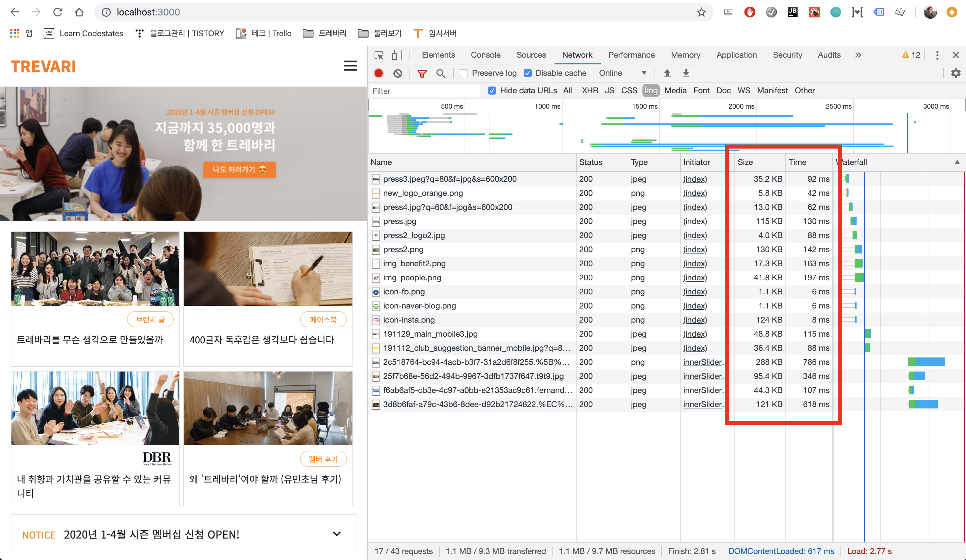Open hamburger menu on Trevari site
This screenshot has height=560, width=966.
click(x=350, y=66)
